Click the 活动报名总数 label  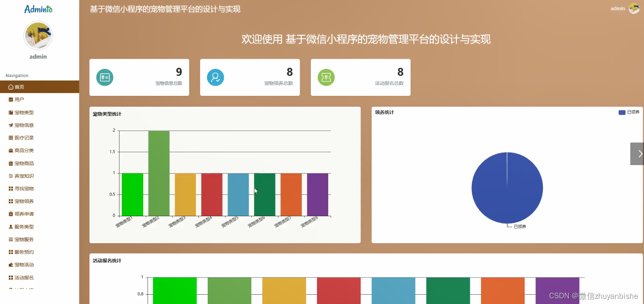389,83
